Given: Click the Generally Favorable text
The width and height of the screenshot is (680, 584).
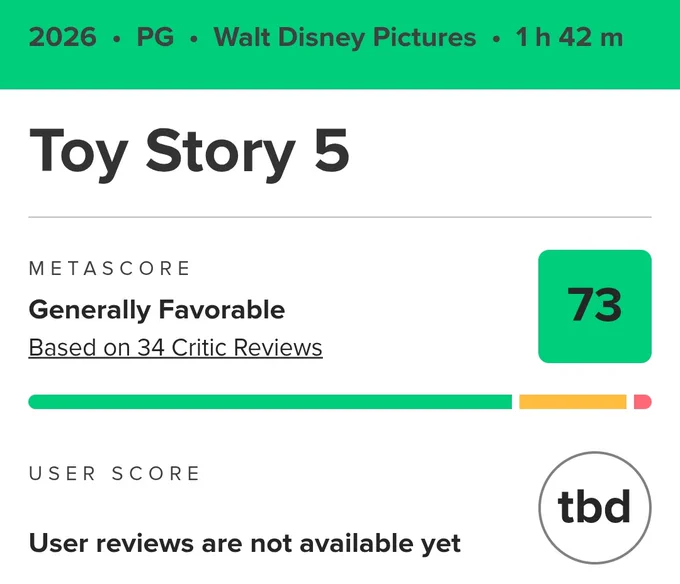Looking at the screenshot, I should pyautogui.click(x=157, y=310).
